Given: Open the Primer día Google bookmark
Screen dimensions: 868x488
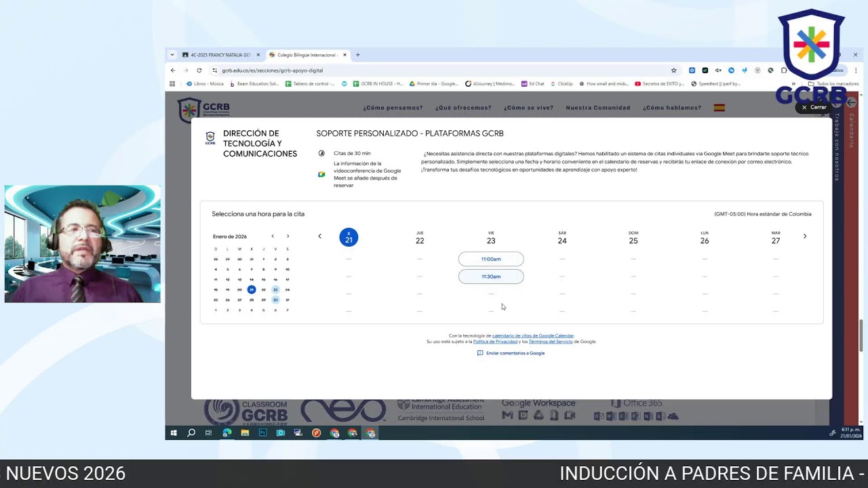Looking at the screenshot, I should 434,84.
